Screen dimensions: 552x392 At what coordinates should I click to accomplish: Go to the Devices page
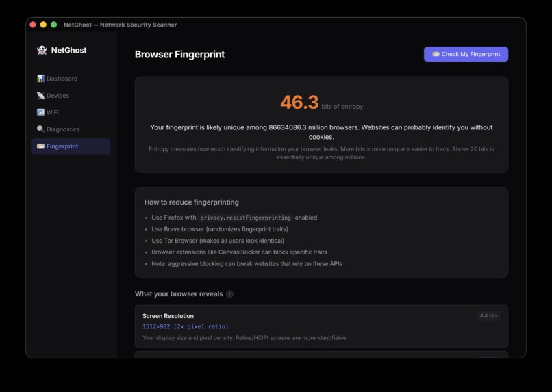(x=71, y=95)
